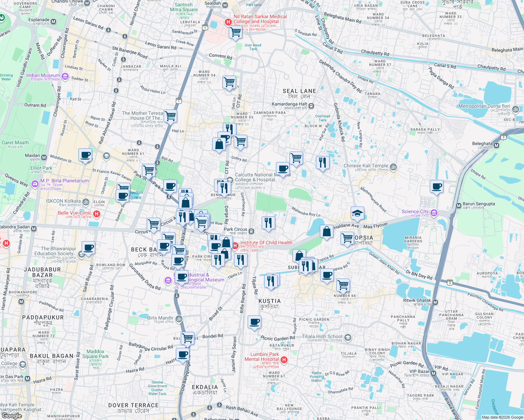Screen dimensions: 524x420
Task: Open the Indian Museum purple place marker
Action: coord(64,76)
